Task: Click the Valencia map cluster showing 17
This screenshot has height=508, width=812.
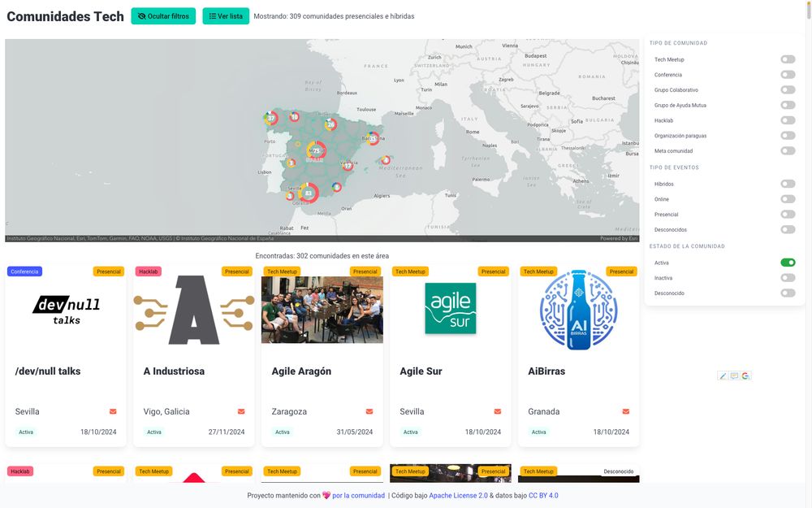Action: [348, 166]
